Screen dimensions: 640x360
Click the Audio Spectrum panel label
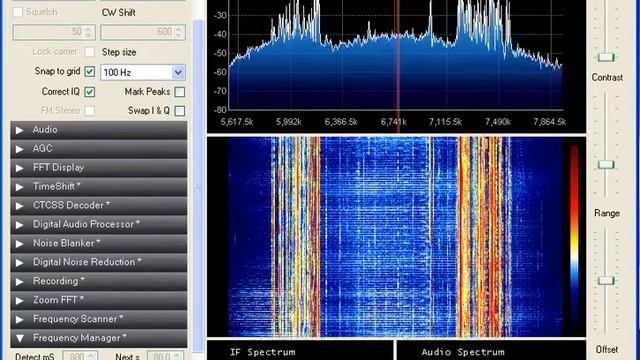click(x=463, y=352)
